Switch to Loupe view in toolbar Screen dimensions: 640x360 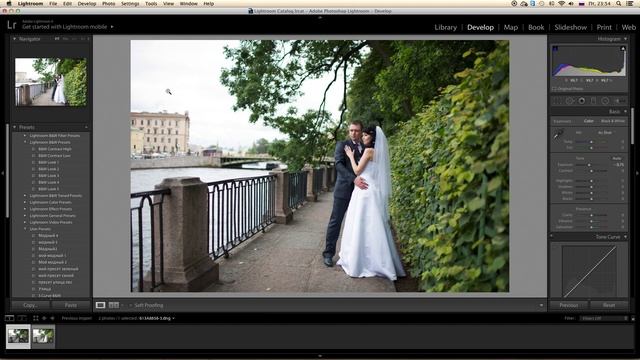pos(100,305)
